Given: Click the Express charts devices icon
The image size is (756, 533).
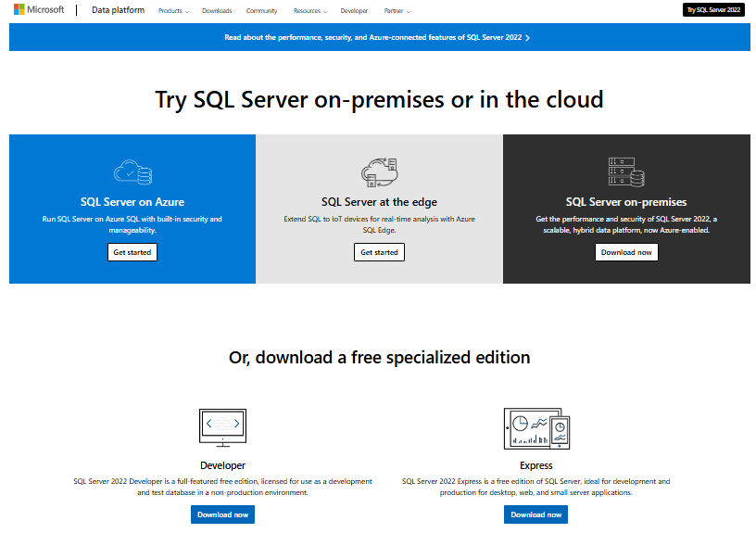Looking at the screenshot, I should point(535,427).
